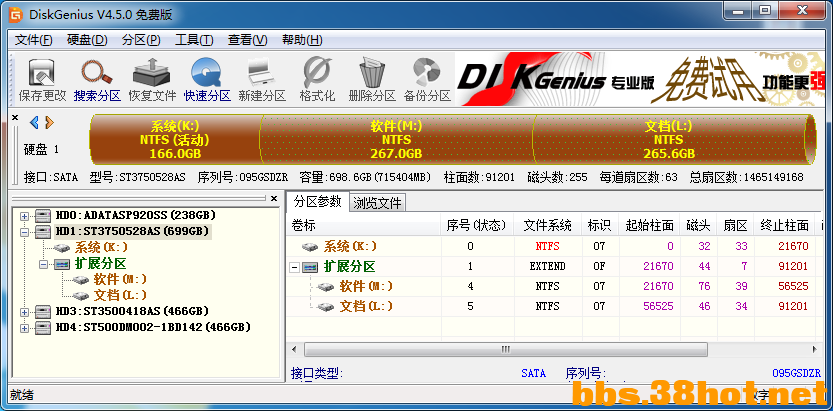This screenshot has width=833, height=411.
Task: Click the table scrollbar left arrow
Action: click(x=294, y=349)
